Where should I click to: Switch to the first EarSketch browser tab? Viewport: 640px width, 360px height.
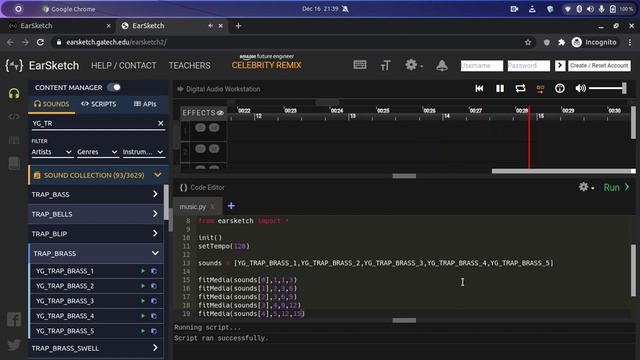click(x=59, y=26)
